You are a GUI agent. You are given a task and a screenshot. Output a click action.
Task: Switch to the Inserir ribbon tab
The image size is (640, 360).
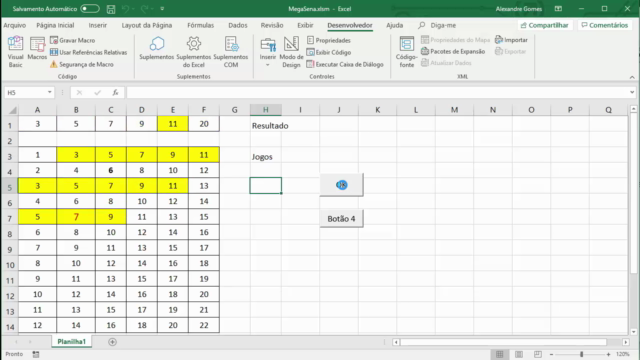pyautogui.click(x=98, y=25)
